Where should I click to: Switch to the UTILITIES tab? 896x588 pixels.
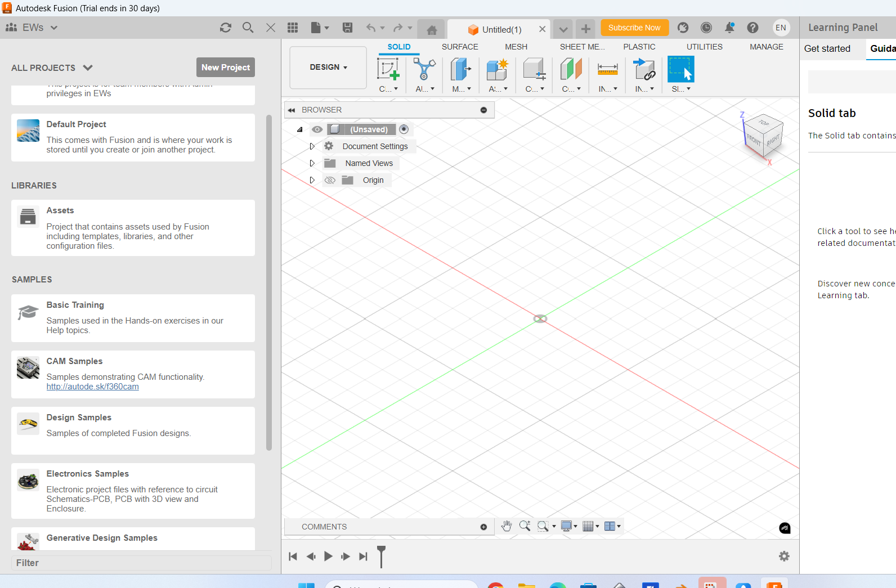[705, 47]
